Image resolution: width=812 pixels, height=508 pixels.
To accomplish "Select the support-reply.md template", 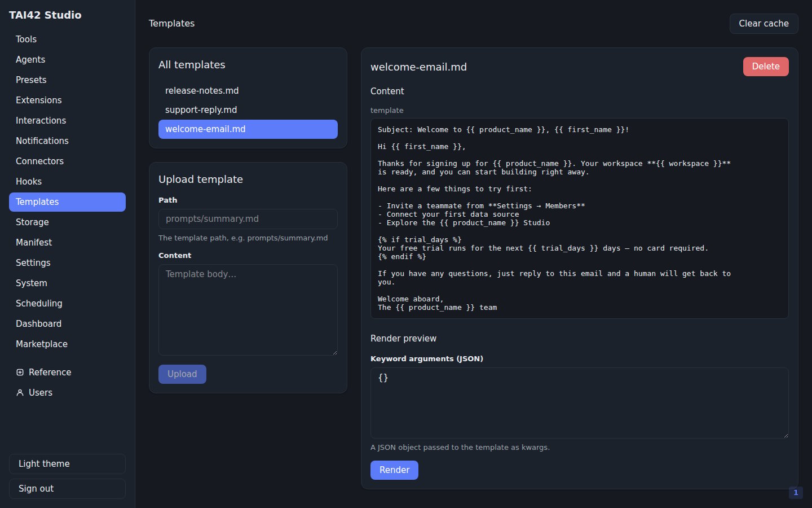I will [248, 110].
